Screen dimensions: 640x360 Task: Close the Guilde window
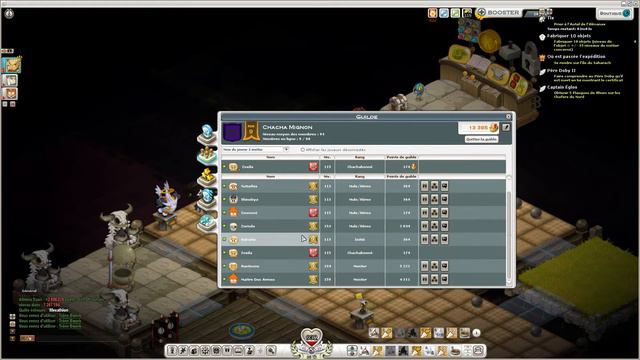(x=508, y=116)
